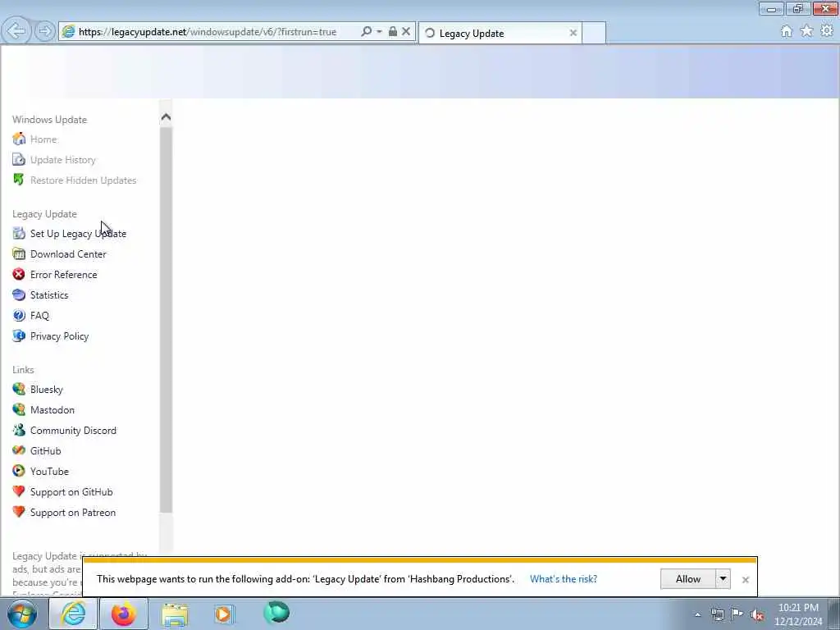
Task: Go back with the browser Back arrow
Action: point(16,31)
